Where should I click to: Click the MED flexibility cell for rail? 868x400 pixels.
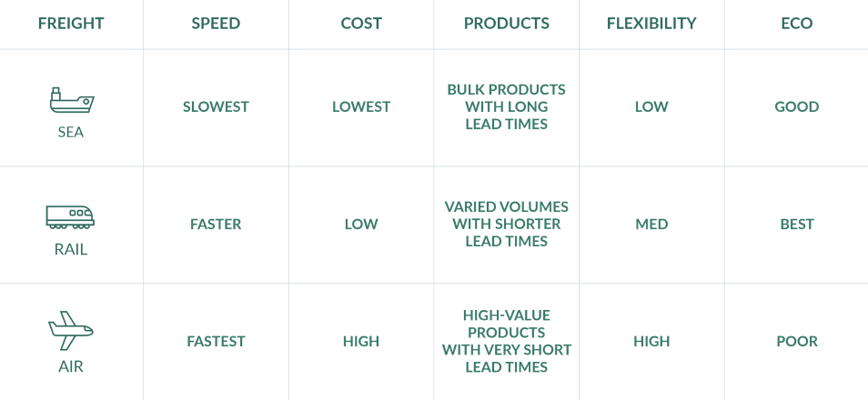pyautogui.click(x=651, y=224)
